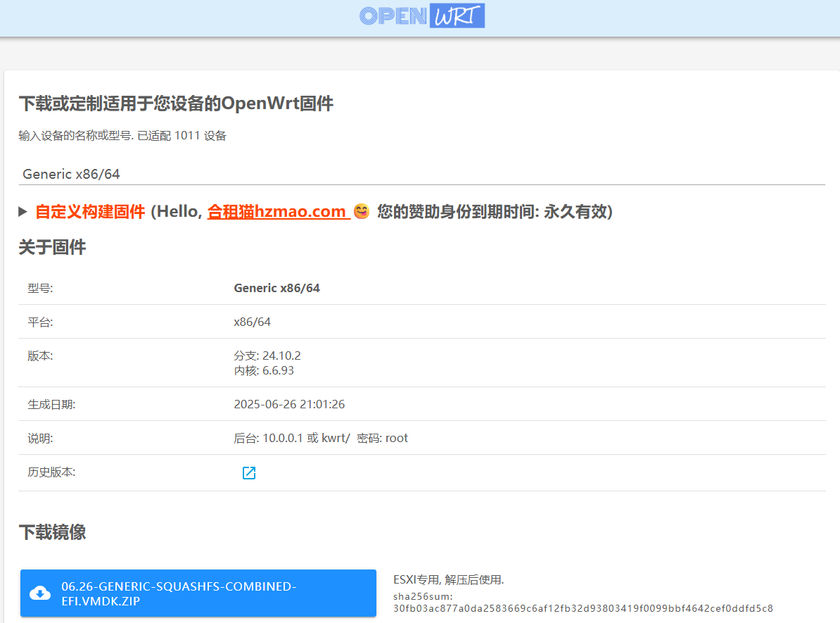Download 06.26-GENERIC-SQUASHFS-COMBINED-EFI.VMDK.ZIP image
840x623 pixels.
(x=198, y=593)
